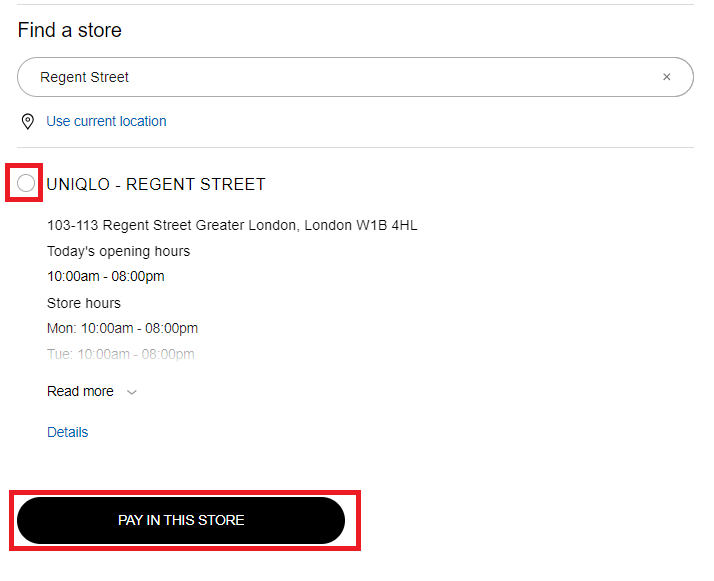Expand the Read more chevron

coord(132,392)
